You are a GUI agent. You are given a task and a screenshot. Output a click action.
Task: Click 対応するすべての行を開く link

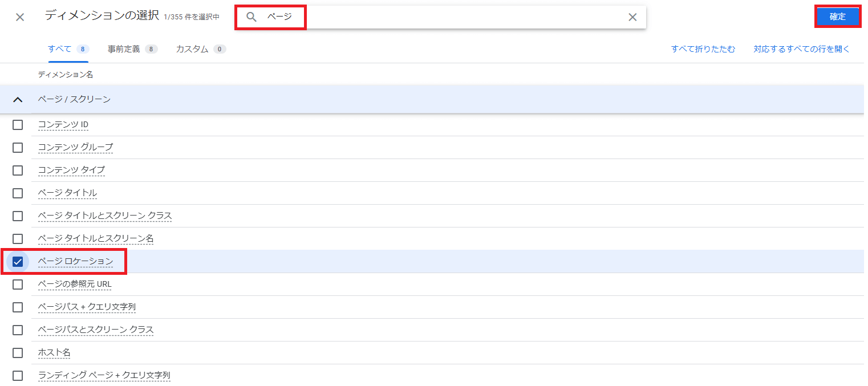pyautogui.click(x=801, y=49)
